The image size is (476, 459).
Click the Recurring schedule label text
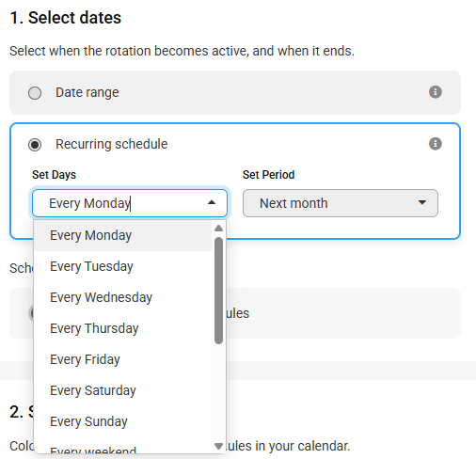click(x=112, y=144)
